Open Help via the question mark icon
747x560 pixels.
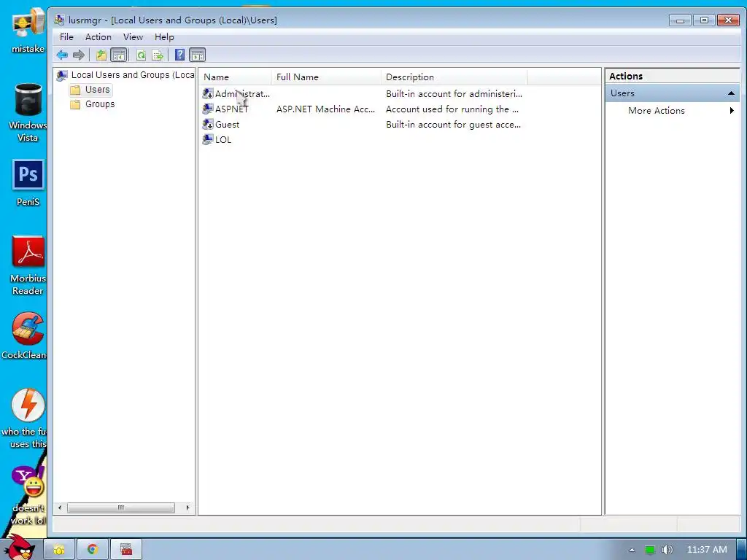pos(179,55)
